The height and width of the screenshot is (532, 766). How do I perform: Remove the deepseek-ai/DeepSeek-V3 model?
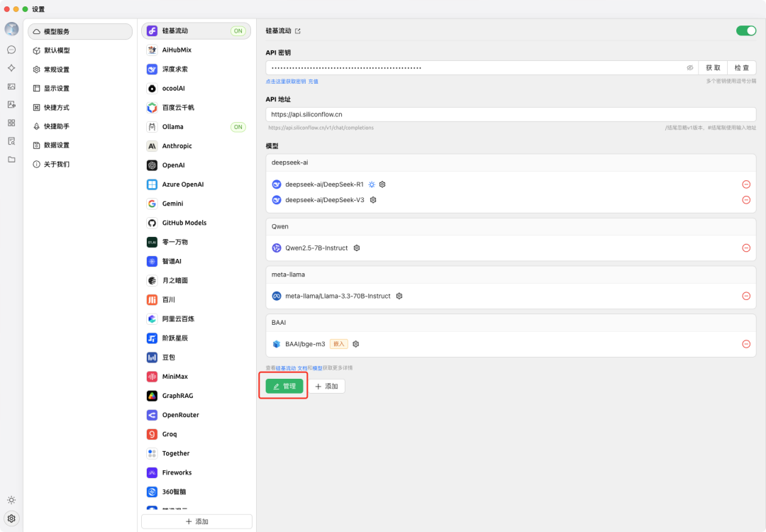[746, 200]
